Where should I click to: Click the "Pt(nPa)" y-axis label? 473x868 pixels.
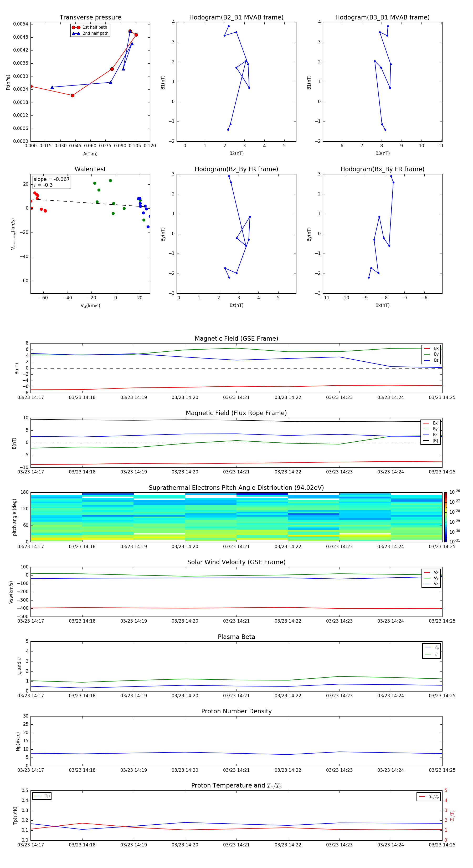click(x=8, y=82)
